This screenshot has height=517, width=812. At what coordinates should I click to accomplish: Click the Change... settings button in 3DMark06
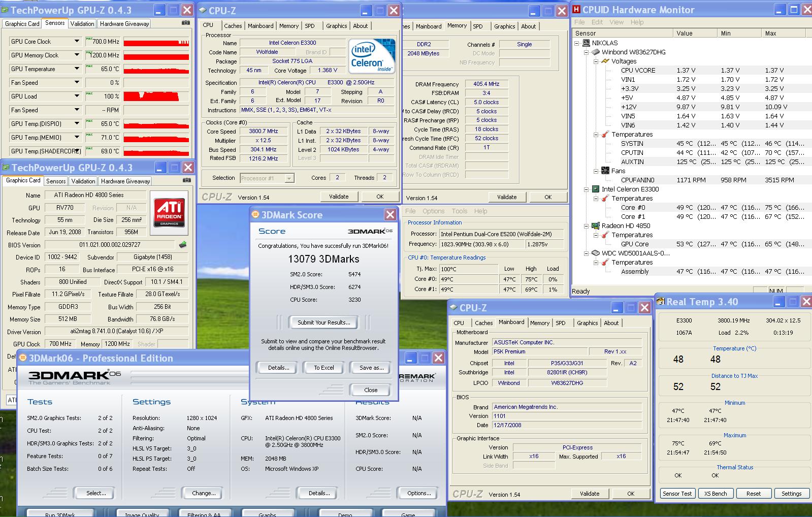tap(204, 493)
